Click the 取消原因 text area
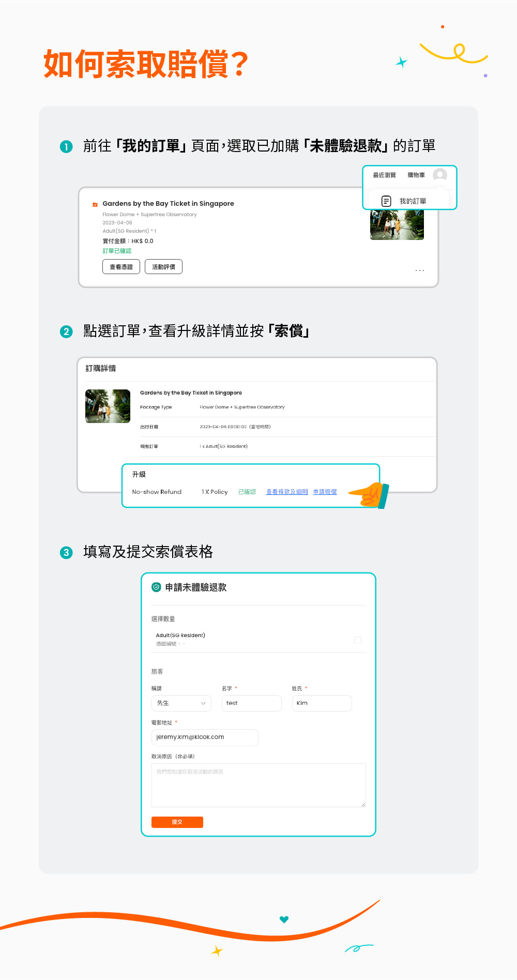Viewport: 517px width, 980px height. [x=258, y=785]
